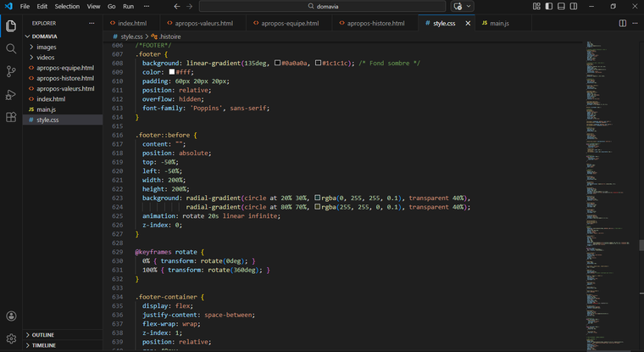Open the Run and Debug view
Screen dimensions: 644x352
11,94
